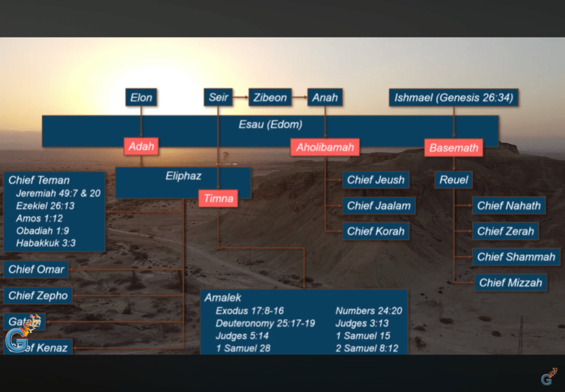
Task: Click the Zibeon node
Action: pyautogui.click(x=270, y=98)
